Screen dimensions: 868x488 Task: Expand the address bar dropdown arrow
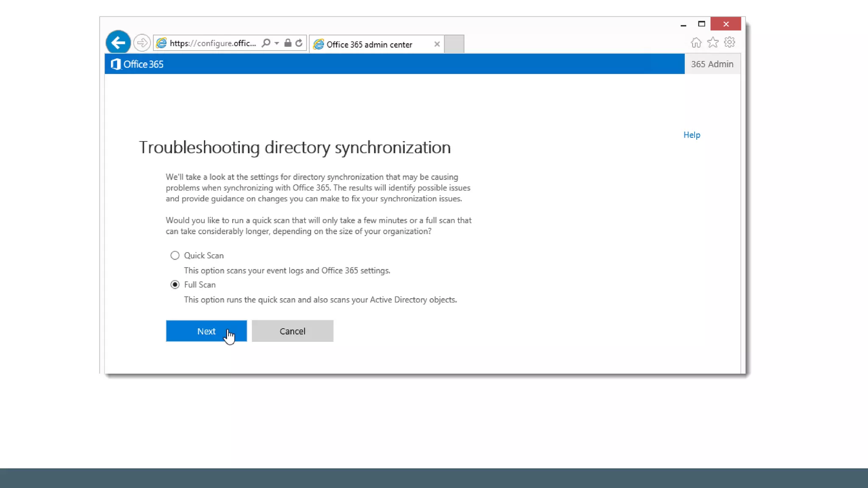pos(277,43)
